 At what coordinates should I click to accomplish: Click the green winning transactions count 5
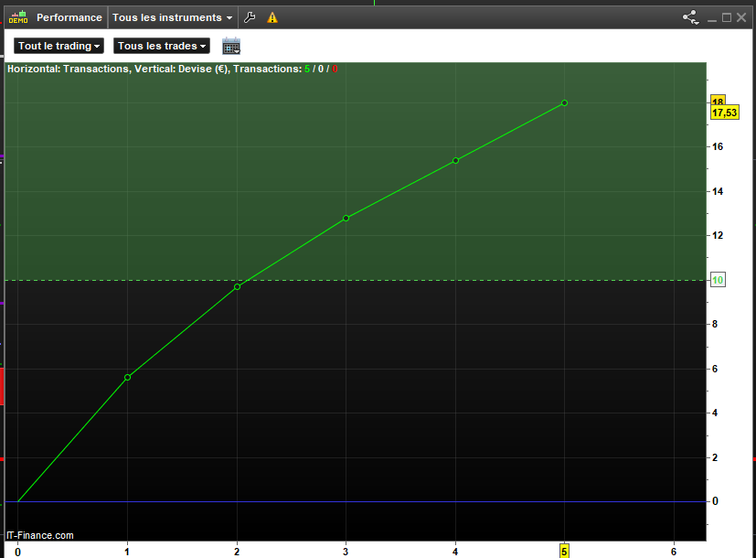pos(307,69)
